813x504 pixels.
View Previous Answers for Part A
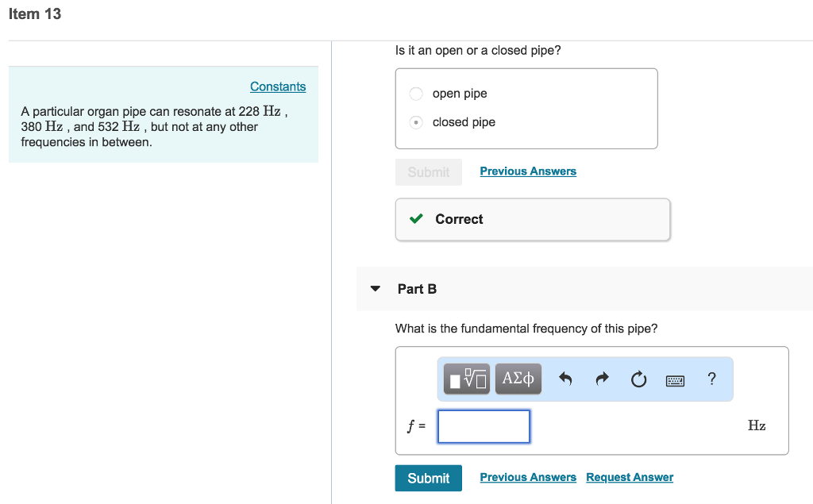click(527, 171)
